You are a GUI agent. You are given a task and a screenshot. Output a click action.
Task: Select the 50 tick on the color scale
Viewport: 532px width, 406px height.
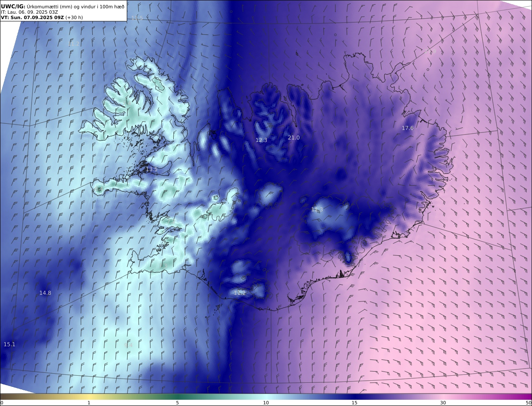(x=529, y=403)
